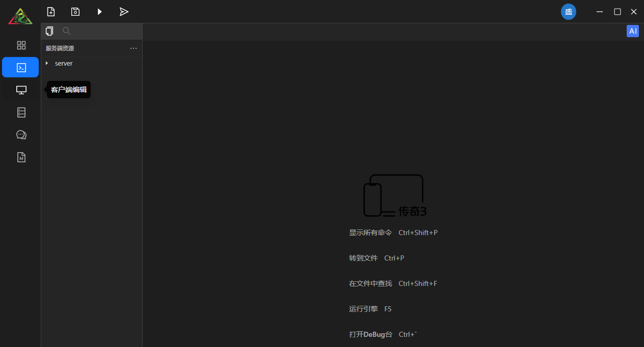
Task: Save the current file using the save icon
Action: (75, 11)
